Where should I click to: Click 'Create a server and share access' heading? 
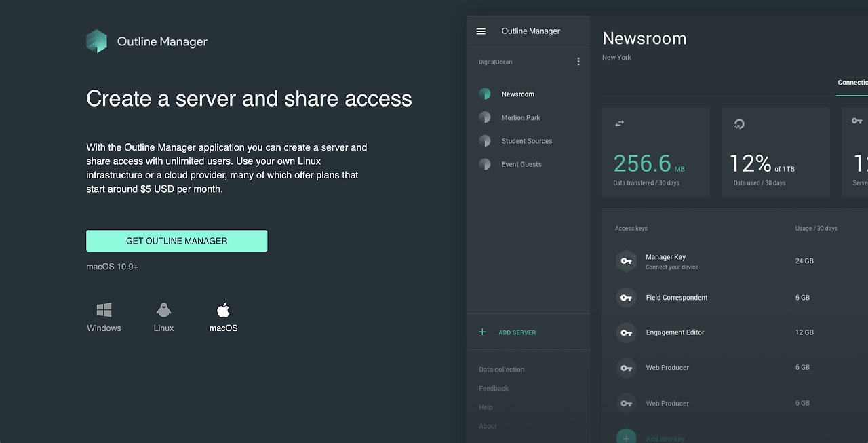(249, 99)
